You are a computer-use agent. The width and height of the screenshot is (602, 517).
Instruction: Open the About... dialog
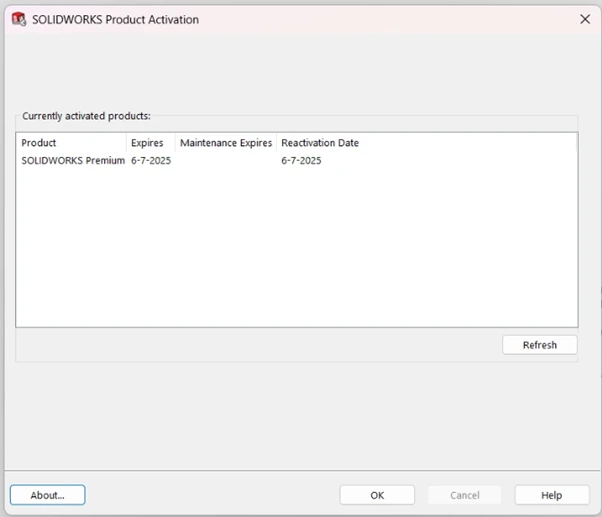48,495
